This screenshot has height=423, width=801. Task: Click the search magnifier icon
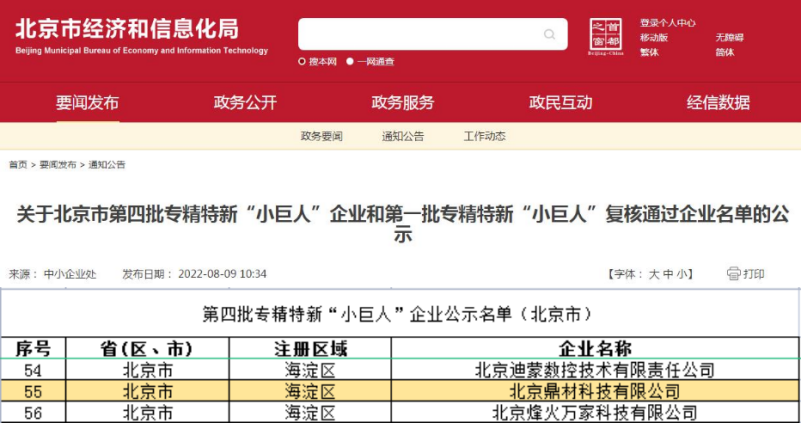tap(549, 35)
